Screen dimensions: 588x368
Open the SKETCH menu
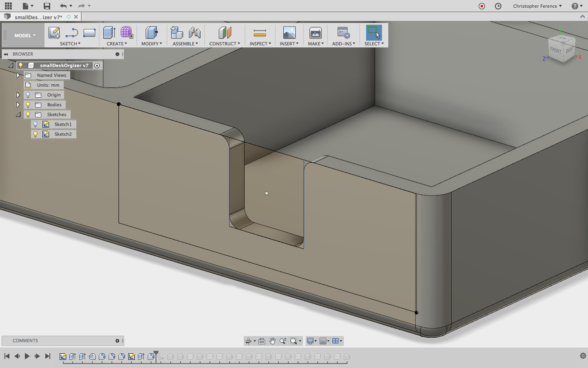coord(70,44)
